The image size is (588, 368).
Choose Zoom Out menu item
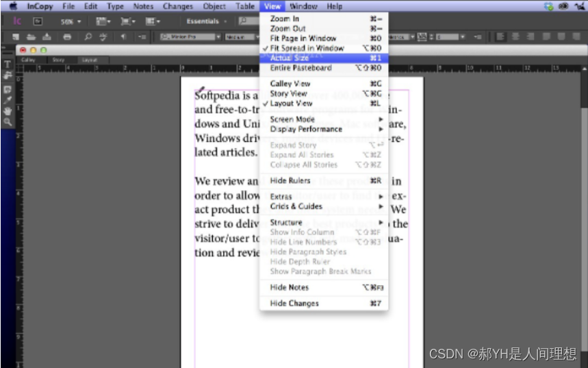(x=324, y=29)
